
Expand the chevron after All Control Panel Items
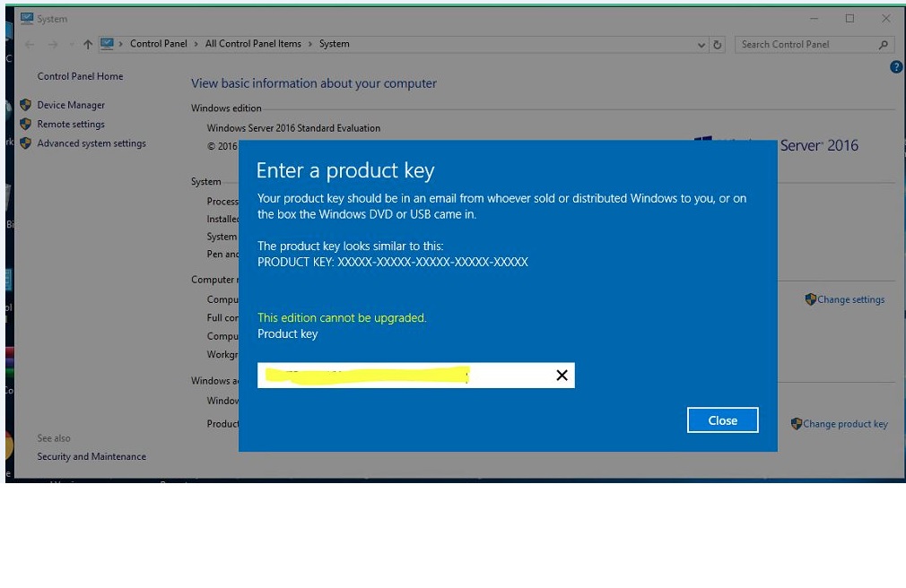click(309, 45)
